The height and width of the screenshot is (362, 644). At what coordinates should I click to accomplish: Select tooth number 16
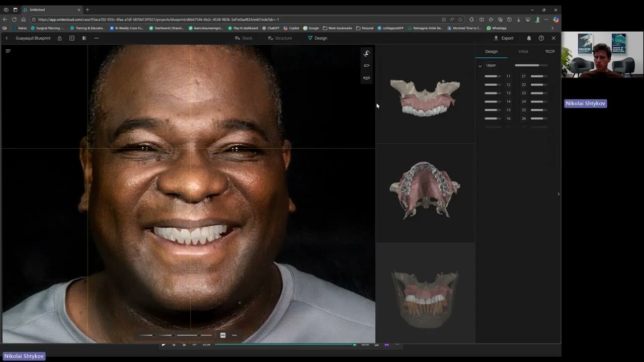[508, 119]
